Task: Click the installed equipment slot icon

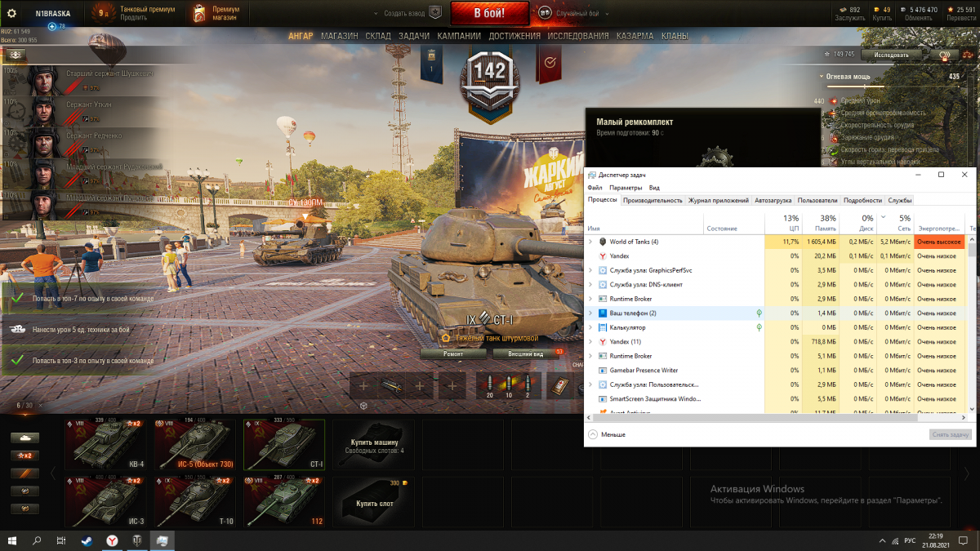Action: coord(391,386)
